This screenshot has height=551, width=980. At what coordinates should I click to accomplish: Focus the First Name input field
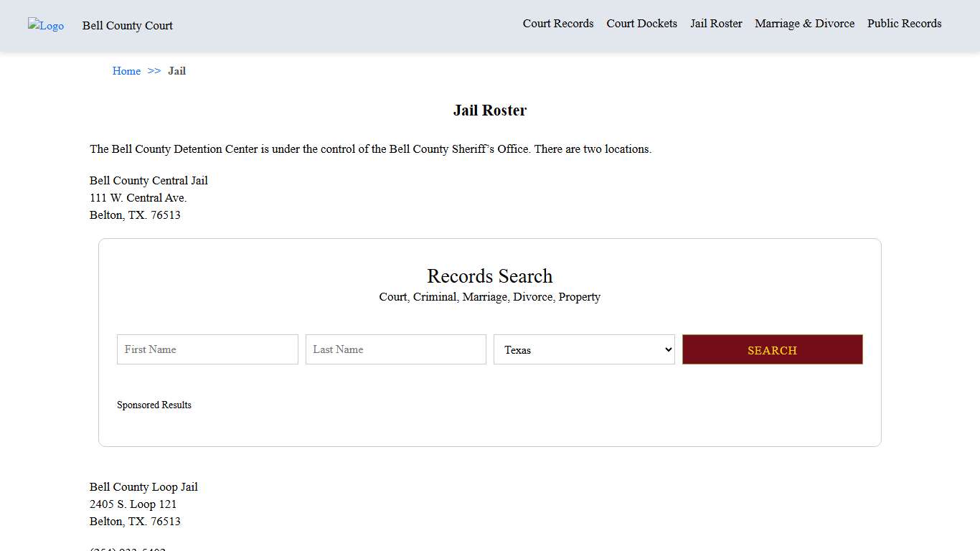(x=207, y=349)
